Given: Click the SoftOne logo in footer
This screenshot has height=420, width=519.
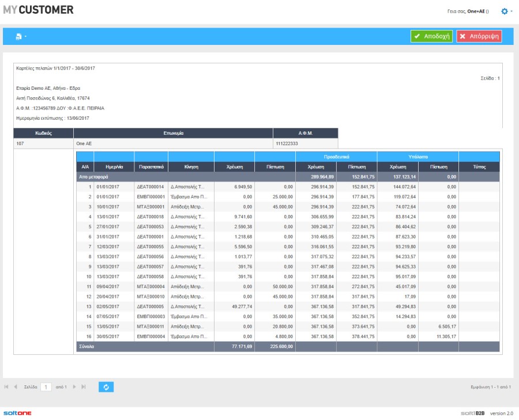Looking at the screenshot, I should coord(17,413).
